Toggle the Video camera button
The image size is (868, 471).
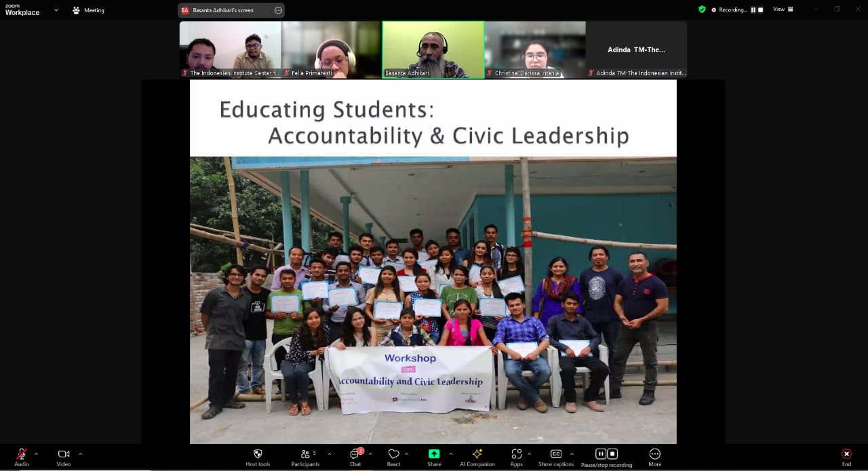click(x=63, y=454)
